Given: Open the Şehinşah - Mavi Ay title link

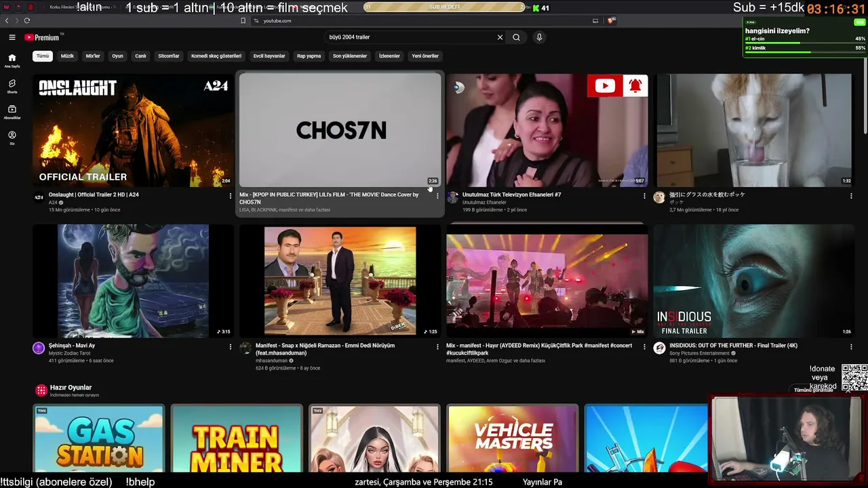Looking at the screenshot, I should 72,346.
